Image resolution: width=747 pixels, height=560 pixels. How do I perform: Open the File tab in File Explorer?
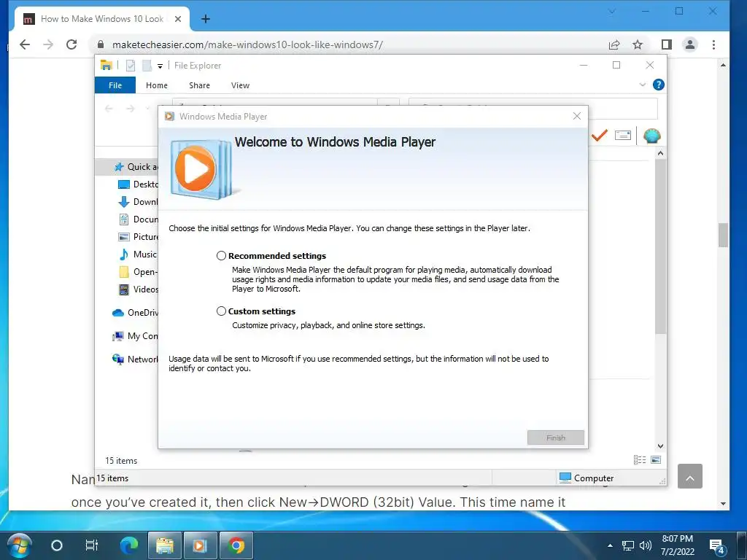coord(115,85)
